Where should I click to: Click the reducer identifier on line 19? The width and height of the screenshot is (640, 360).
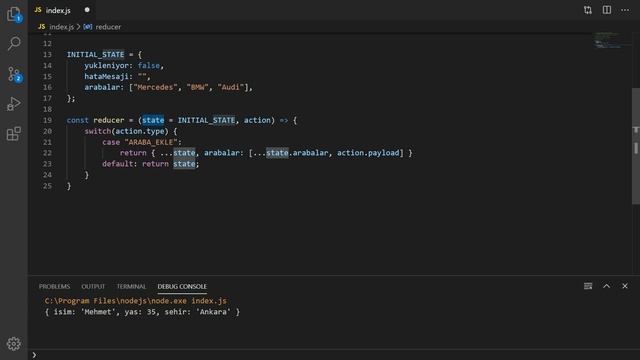[x=109, y=120]
